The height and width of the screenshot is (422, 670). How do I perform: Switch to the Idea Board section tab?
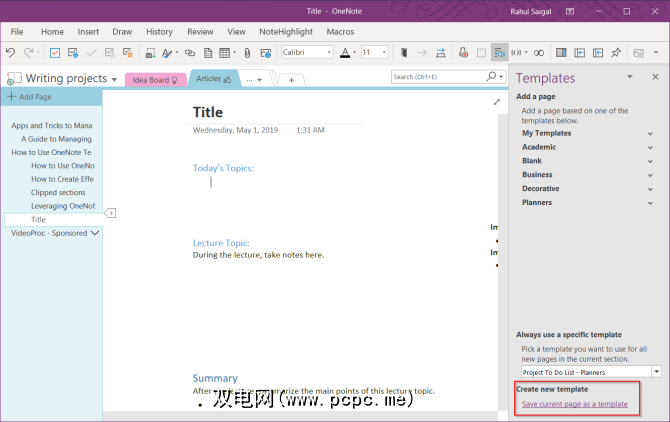154,79
